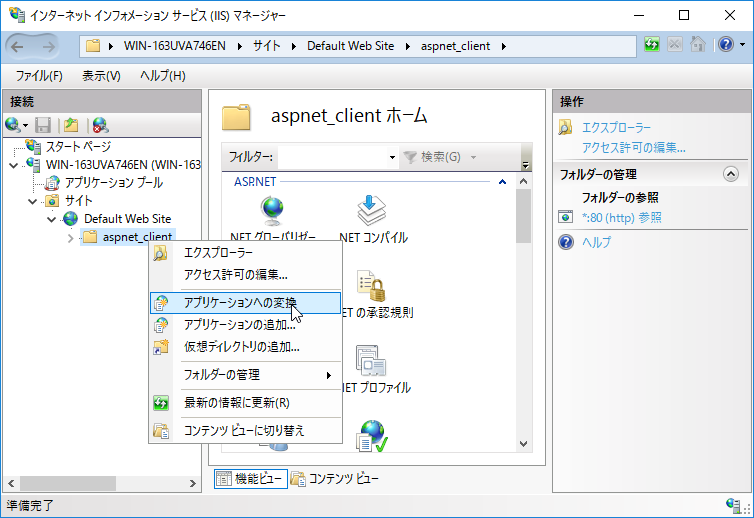This screenshot has height=518, width=754.
Task: Expand the aspnet_client folder node
Action: pos(69,237)
